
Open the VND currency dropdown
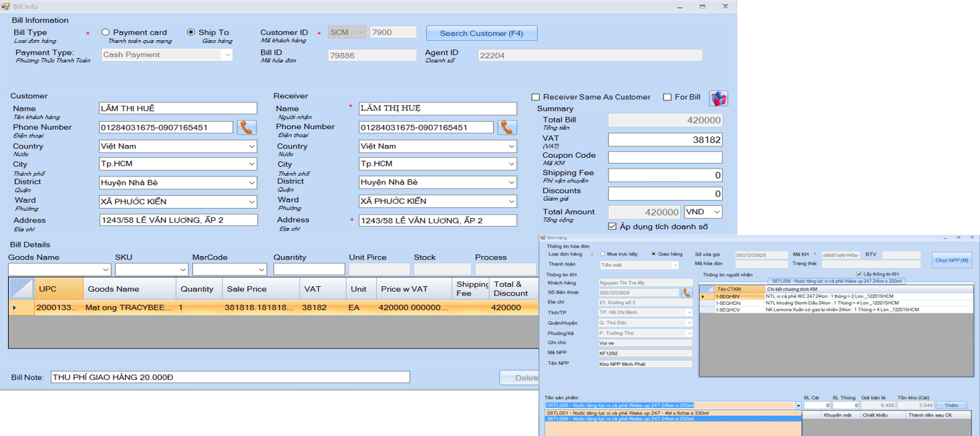[717, 212]
